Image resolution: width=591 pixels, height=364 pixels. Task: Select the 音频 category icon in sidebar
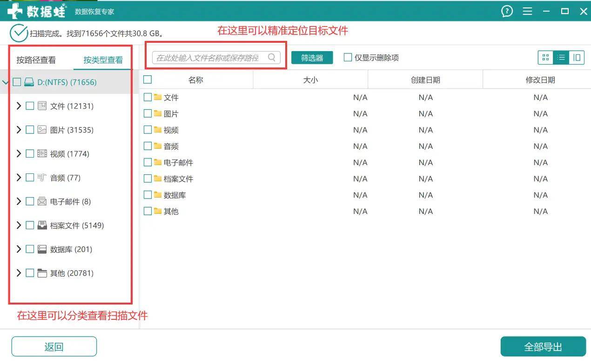point(41,178)
